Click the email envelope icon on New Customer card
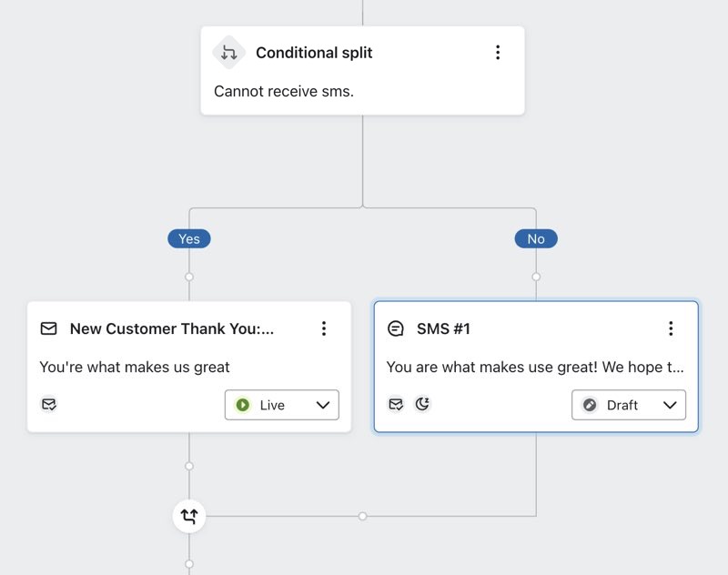This screenshot has height=575, width=728. pos(49,328)
